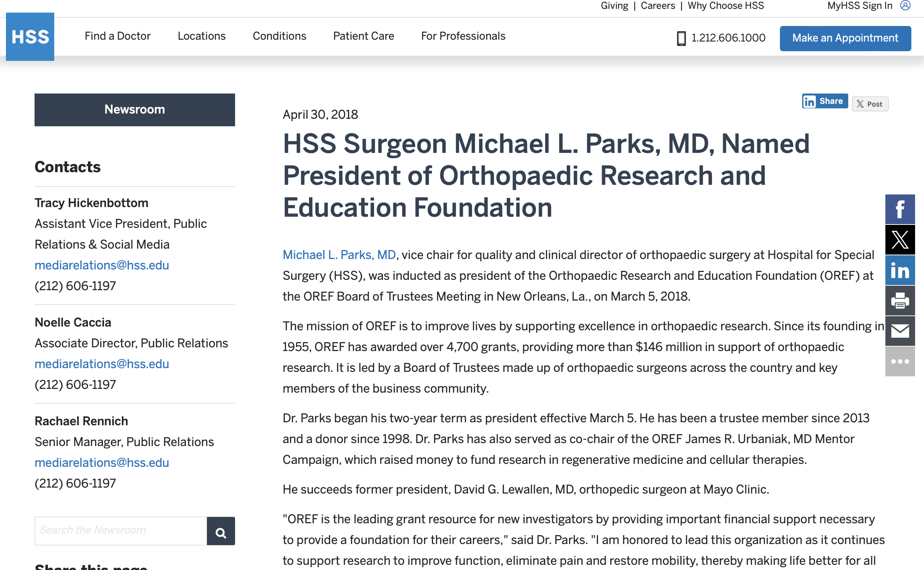The image size is (924, 570).
Task: Share via LinkedIn sidebar icon
Action: pos(900,270)
